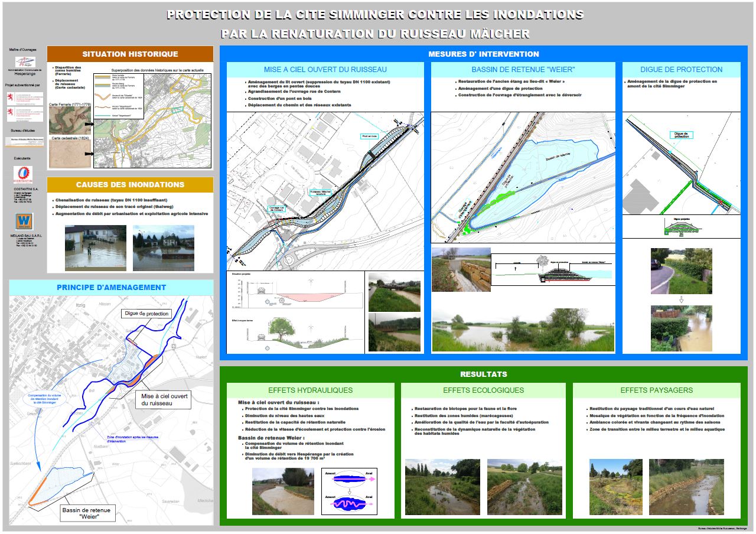Image resolution: width=756 pixels, height=534 pixels.
Task: Click the Amont/Aval stream meander diagram
Action: click(x=349, y=491)
